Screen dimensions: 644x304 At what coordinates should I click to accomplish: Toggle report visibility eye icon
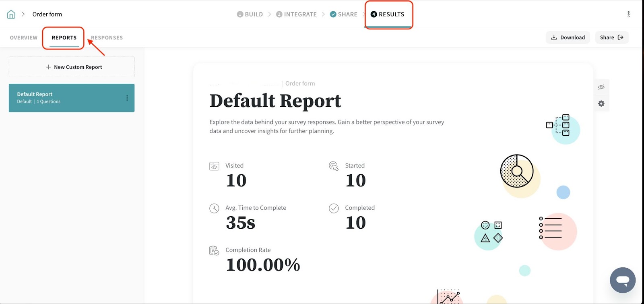601,87
